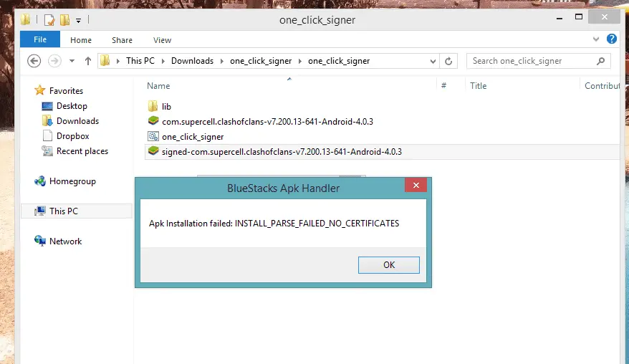Select This PC in navigation pane

(x=76, y=211)
